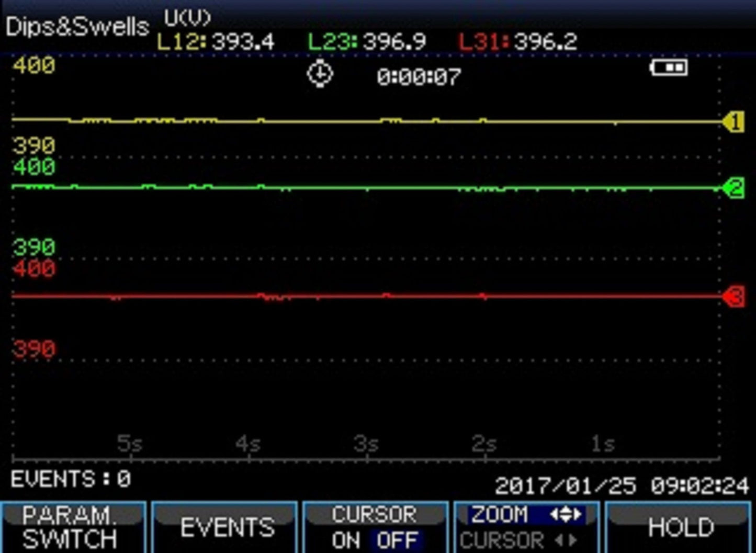Viewport: 756px width, 553px height.
Task: Click the EVENTS : 0 counter
Action: (71, 479)
